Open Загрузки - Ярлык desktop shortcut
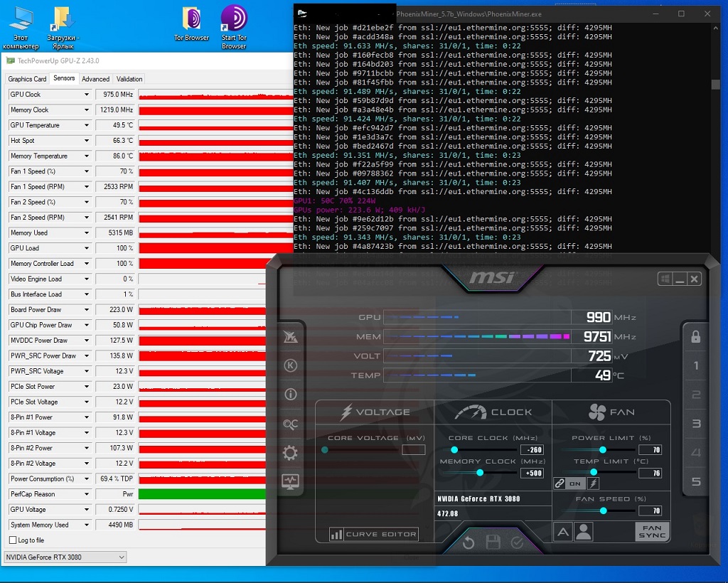728x583 pixels. point(63,28)
